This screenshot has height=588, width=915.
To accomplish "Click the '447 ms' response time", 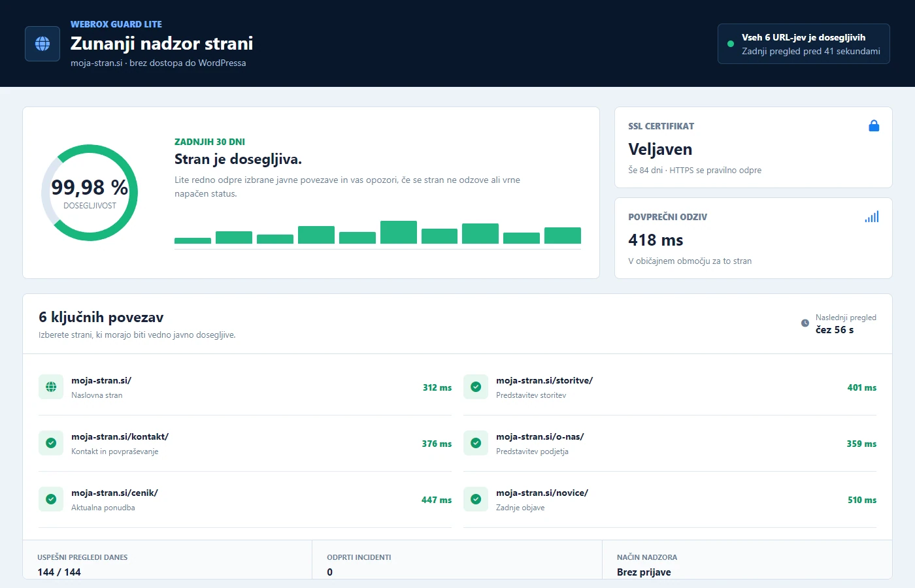I will coord(437,500).
